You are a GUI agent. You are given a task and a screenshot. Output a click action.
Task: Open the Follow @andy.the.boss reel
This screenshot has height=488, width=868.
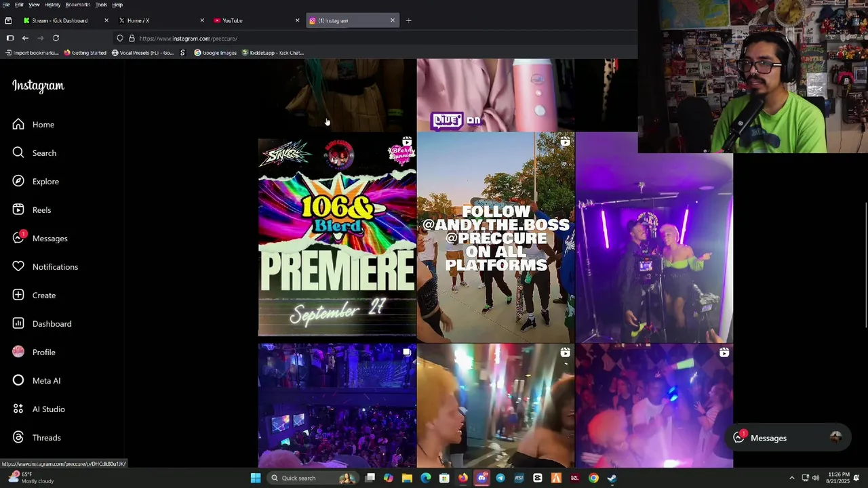[x=496, y=237]
